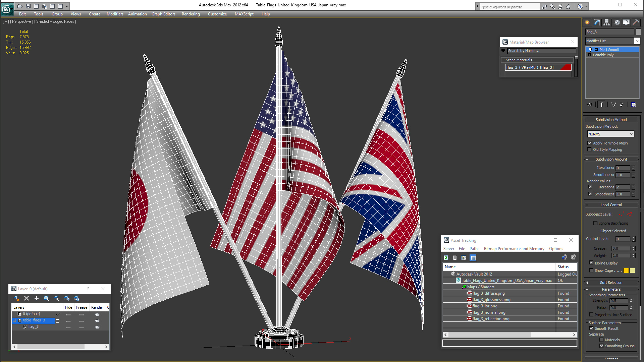Click Refresh icon in Asset Tracking
644x362 pixels.
tap(446, 258)
